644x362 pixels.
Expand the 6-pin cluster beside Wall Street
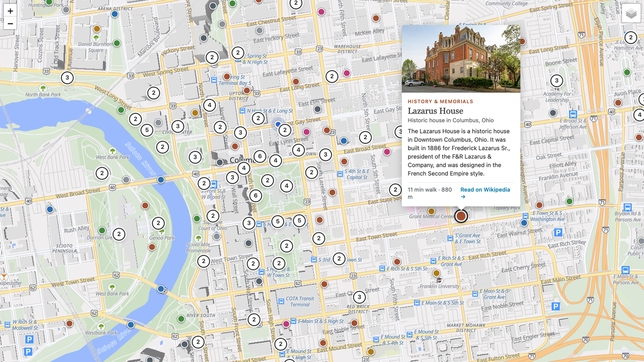point(256,196)
